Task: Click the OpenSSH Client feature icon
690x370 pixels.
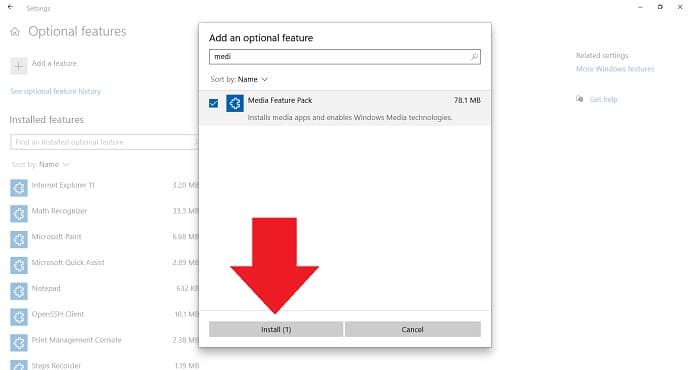Action: pos(19,317)
